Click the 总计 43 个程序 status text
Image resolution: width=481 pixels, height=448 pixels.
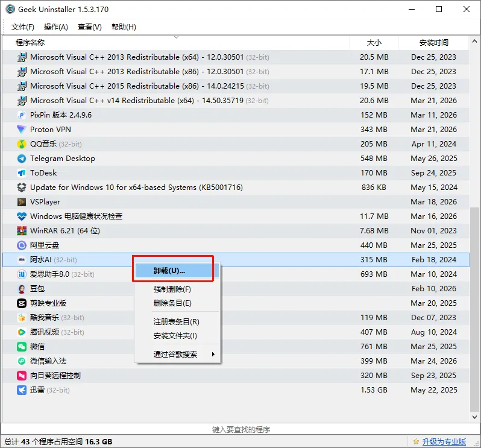pos(58,441)
